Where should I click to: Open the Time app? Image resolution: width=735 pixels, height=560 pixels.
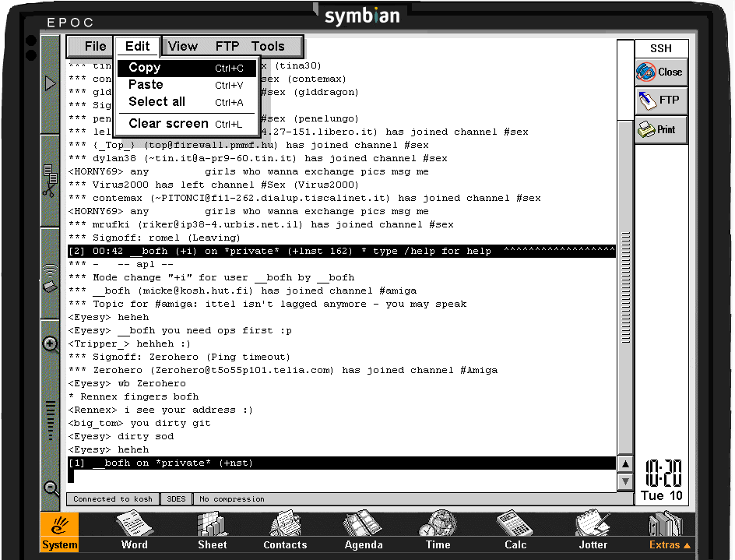[438, 530]
